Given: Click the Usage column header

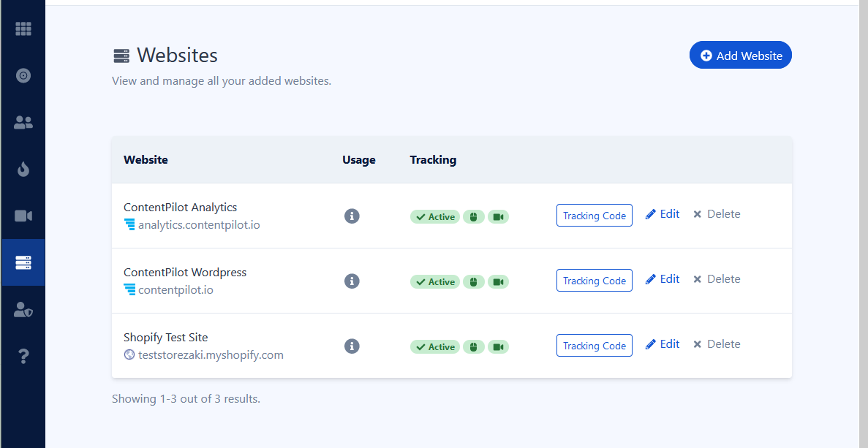Looking at the screenshot, I should coord(359,160).
